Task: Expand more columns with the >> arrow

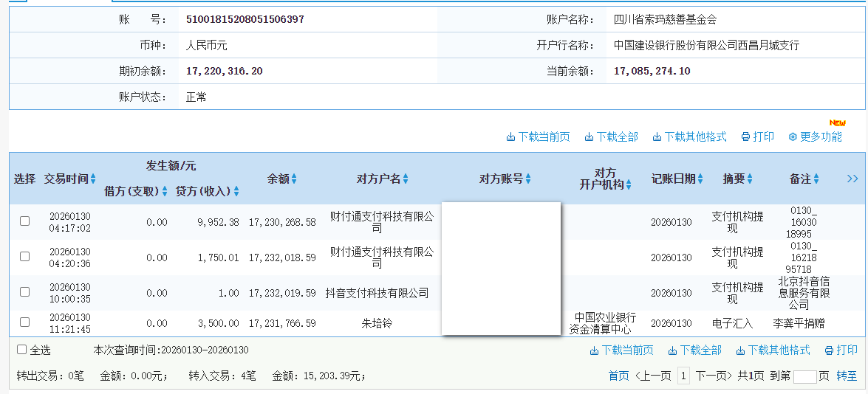Action: (x=852, y=179)
